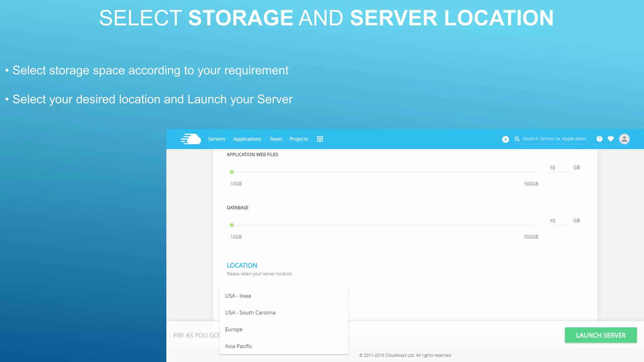Viewport: 644px width, 362px height.
Task: Click the LOCATION heading
Action: pyautogui.click(x=242, y=266)
